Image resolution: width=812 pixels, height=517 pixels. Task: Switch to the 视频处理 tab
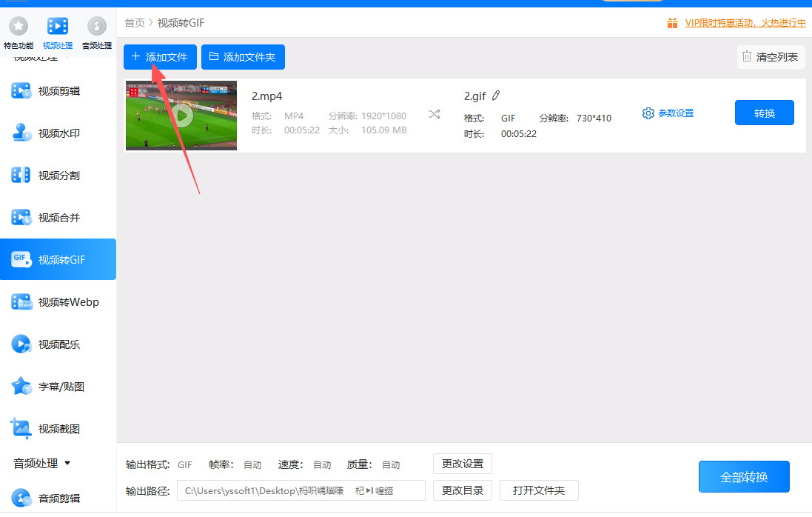click(x=58, y=33)
